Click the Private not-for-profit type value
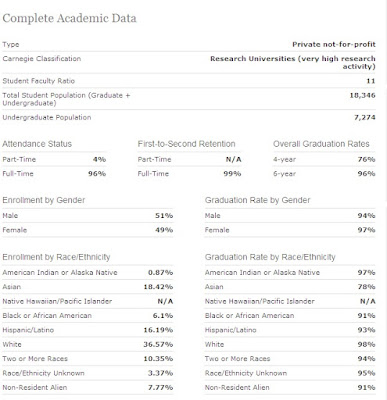Screen dimensions: 387x400 [334, 44]
